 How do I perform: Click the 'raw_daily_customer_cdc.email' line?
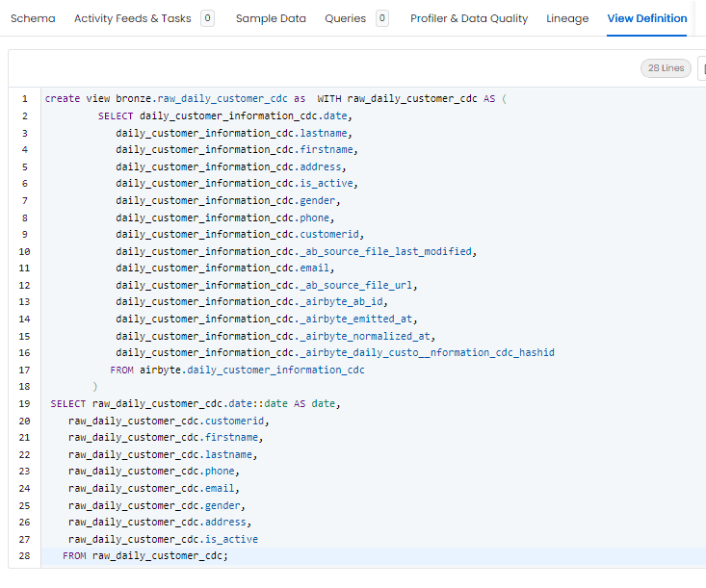(154, 488)
